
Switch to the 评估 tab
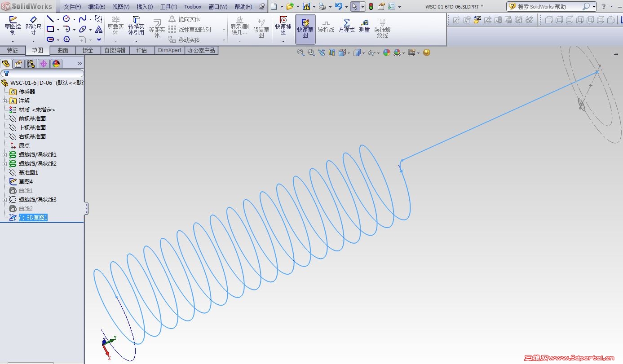click(x=142, y=50)
